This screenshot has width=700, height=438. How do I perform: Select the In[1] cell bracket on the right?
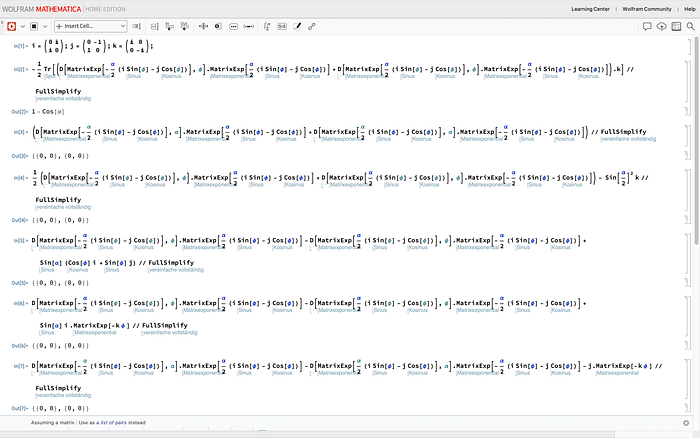[x=688, y=46]
